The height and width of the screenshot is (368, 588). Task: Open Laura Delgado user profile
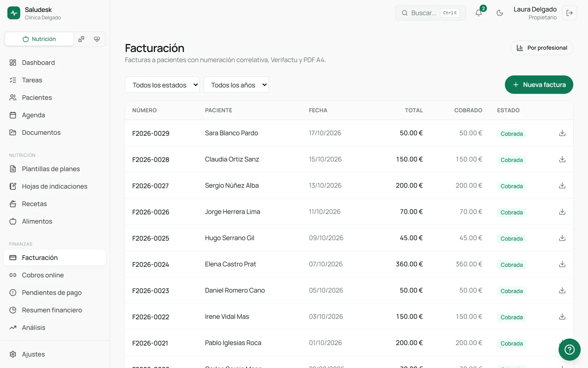pos(535,13)
